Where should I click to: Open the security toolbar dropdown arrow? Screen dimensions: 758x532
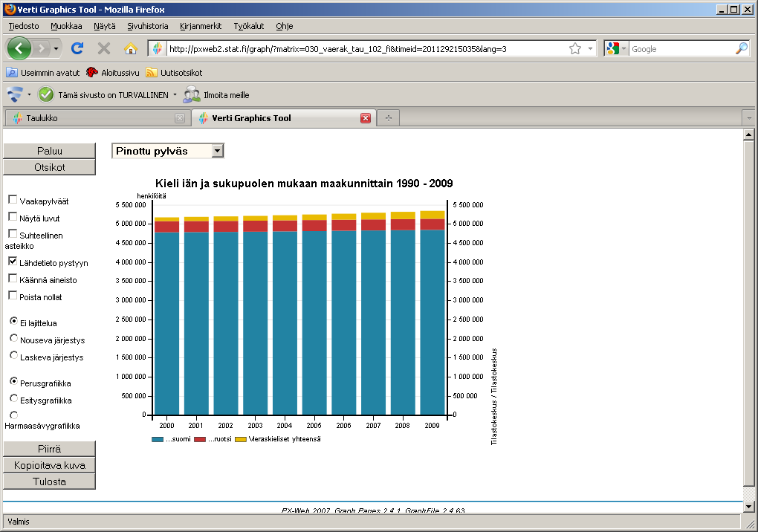pos(29,94)
